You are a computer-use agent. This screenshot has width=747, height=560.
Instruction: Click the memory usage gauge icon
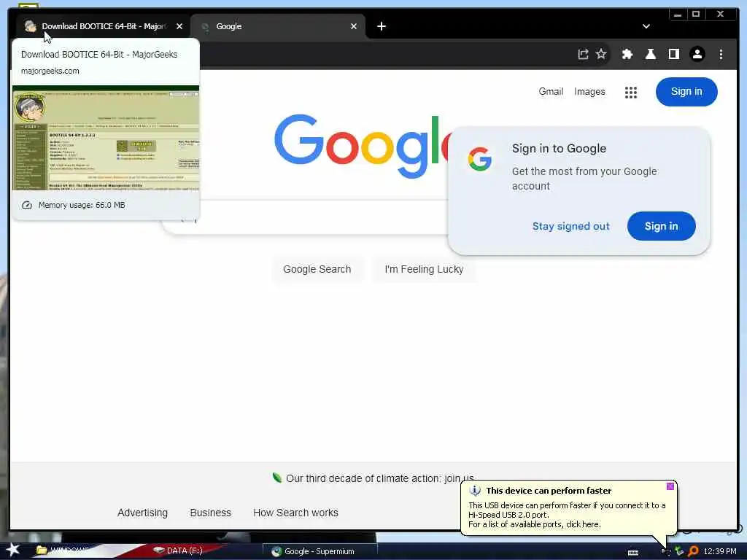point(27,205)
